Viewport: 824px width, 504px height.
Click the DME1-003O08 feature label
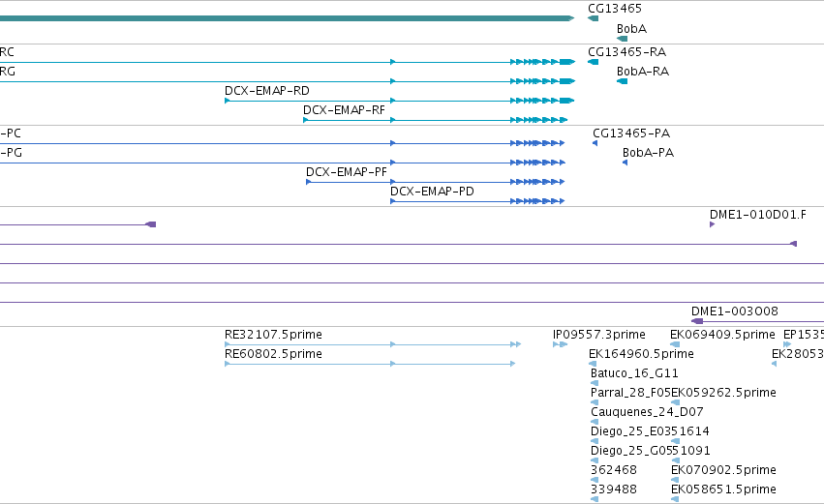click(x=734, y=311)
